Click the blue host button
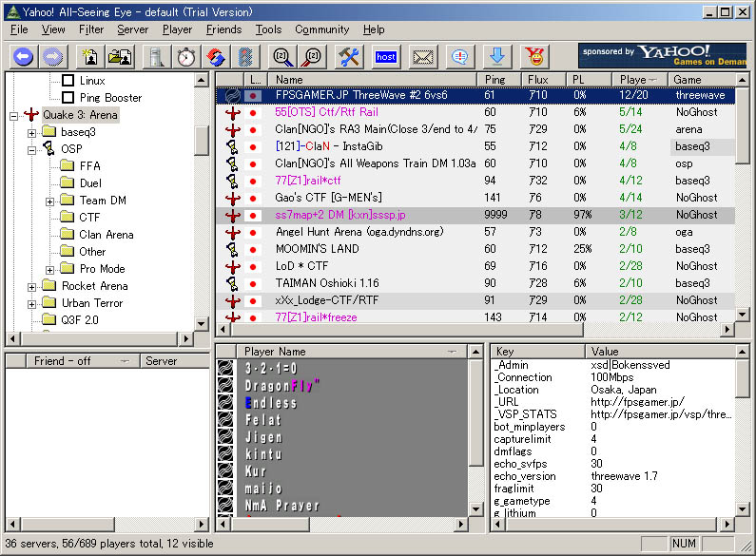The width and height of the screenshot is (756, 556). click(x=386, y=57)
